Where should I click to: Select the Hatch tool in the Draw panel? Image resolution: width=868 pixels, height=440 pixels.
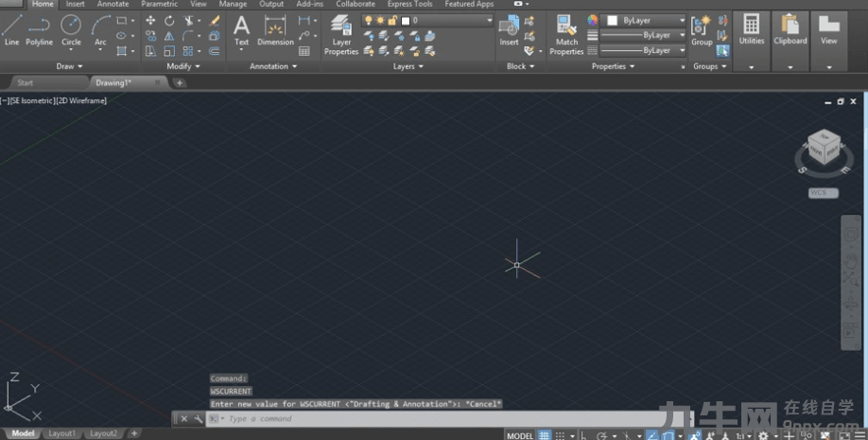point(122,51)
